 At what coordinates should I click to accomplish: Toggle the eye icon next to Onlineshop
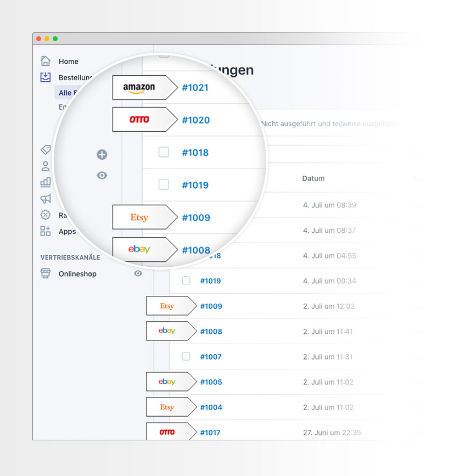pos(138,273)
